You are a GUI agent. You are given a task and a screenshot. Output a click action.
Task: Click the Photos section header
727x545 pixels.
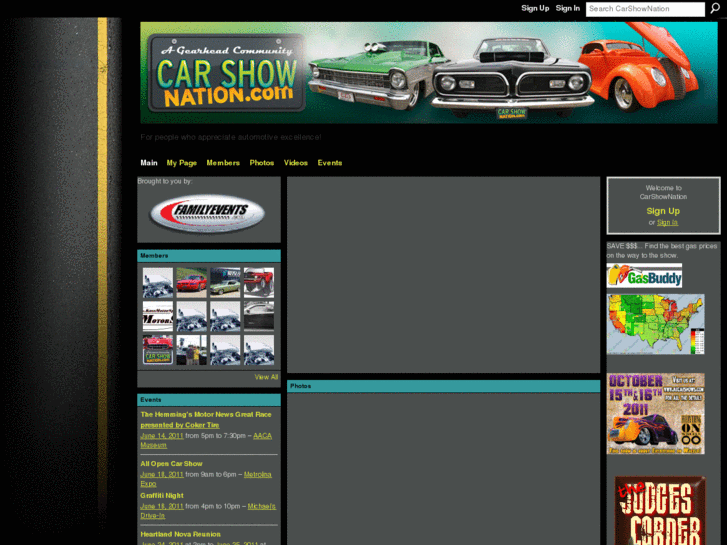pyautogui.click(x=443, y=386)
